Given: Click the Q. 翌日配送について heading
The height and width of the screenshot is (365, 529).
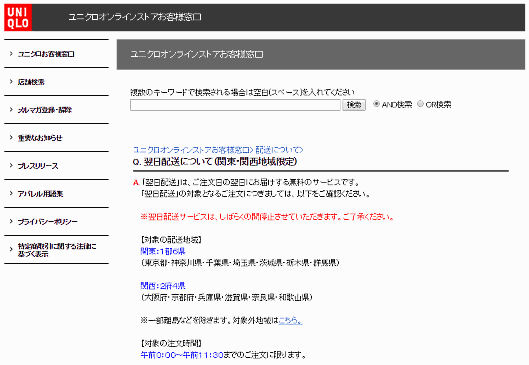Looking at the screenshot, I should click(215, 162).
